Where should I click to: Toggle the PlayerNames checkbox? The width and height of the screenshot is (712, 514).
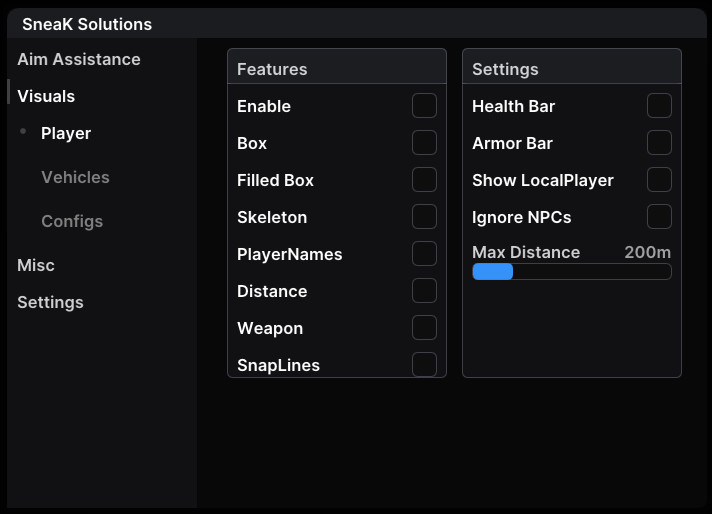424,254
